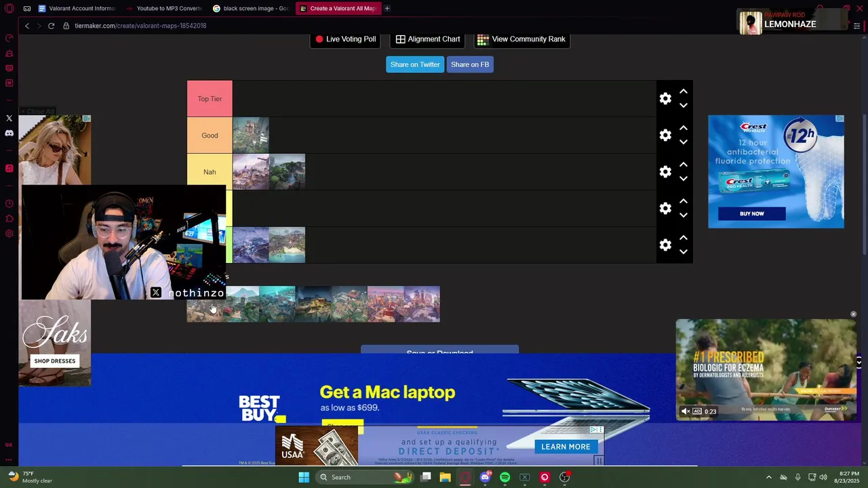Open Good row settings gear
868x488 pixels.
(x=665, y=136)
